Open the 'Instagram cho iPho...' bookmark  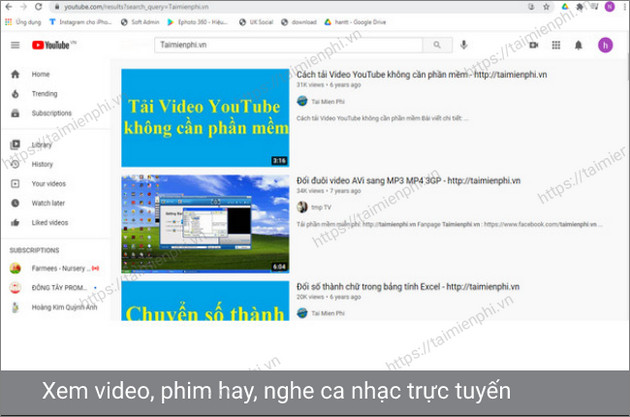(80, 22)
